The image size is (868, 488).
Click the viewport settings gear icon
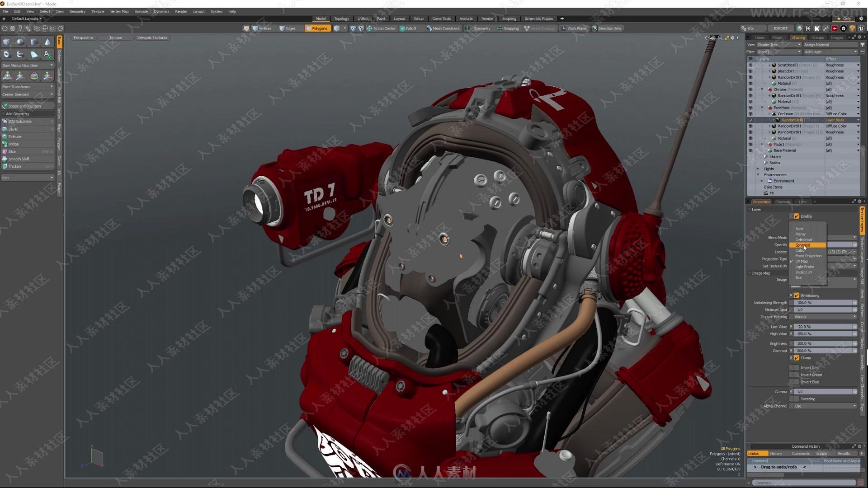pyautogui.click(x=733, y=38)
